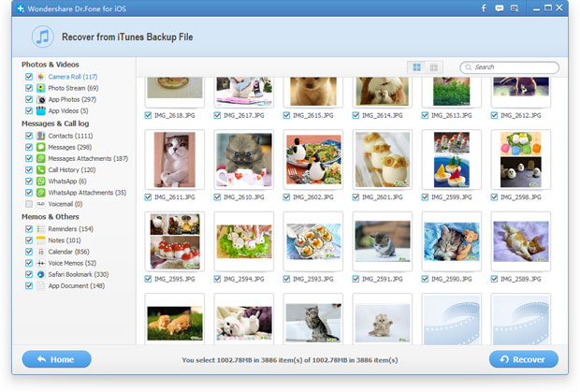Viewport: 580px width, 392px height.
Task: Click the Call History phone icon
Action: point(40,169)
